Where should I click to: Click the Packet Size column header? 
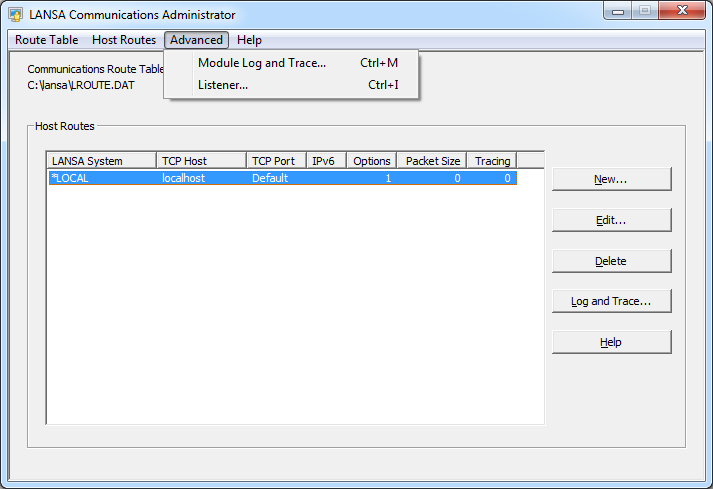pos(432,161)
